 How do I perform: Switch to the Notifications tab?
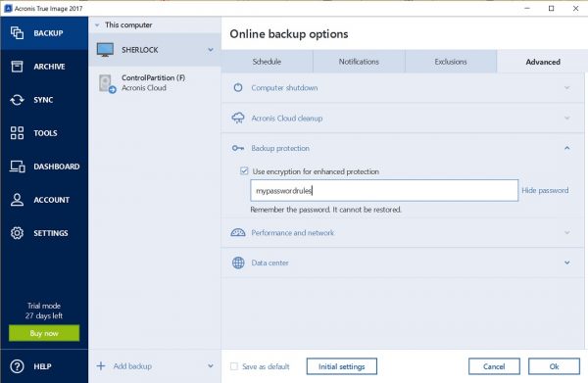[x=359, y=62]
